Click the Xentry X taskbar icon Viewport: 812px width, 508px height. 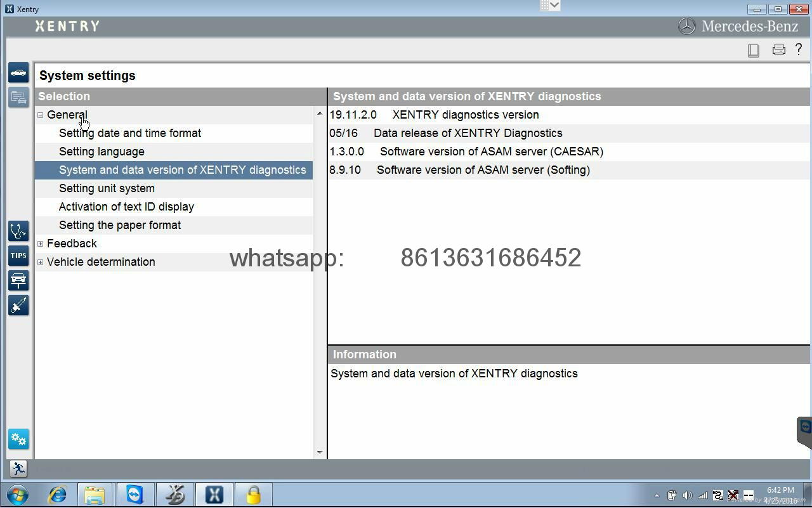tap(214, 495)
